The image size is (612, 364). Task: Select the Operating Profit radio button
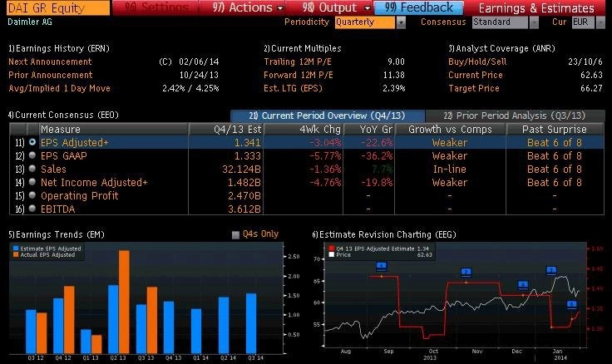pos(32,195)
